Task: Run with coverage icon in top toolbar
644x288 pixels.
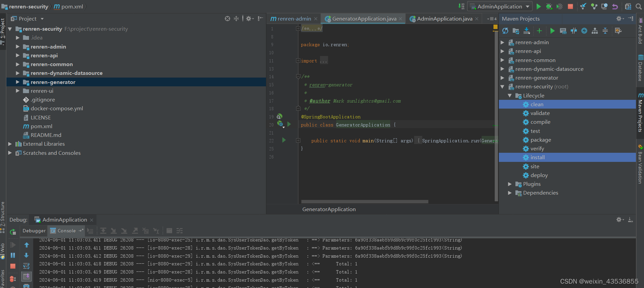Action: (559, 6)
